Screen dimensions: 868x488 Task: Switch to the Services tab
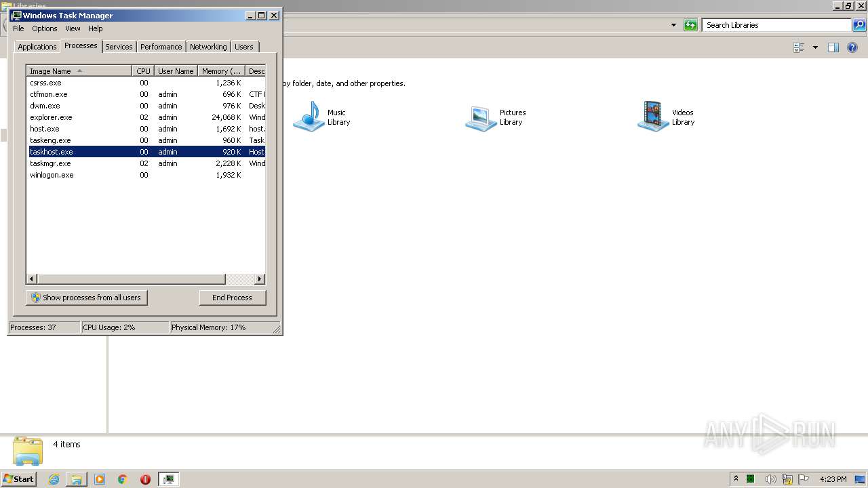pyautogui.click(x=119, y=47)
